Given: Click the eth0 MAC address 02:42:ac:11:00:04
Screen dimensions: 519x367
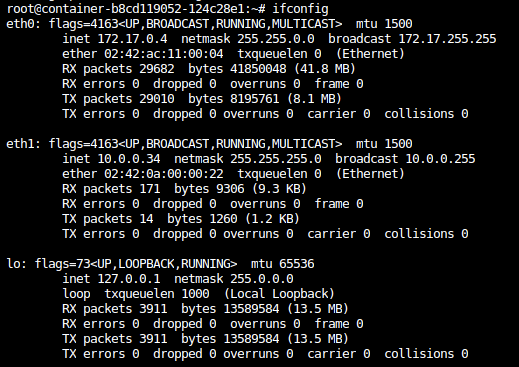Looking at the screenshot, I should point(164,54).
